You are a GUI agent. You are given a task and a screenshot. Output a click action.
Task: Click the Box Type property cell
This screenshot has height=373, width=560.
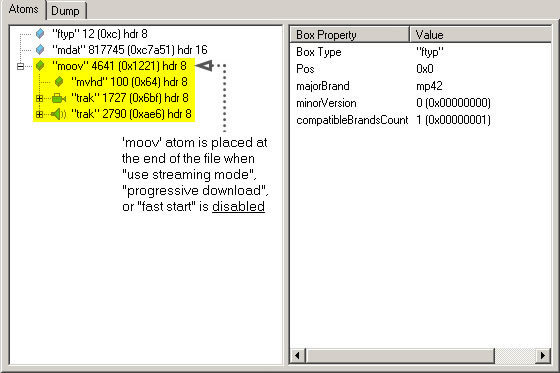[319, 52]
